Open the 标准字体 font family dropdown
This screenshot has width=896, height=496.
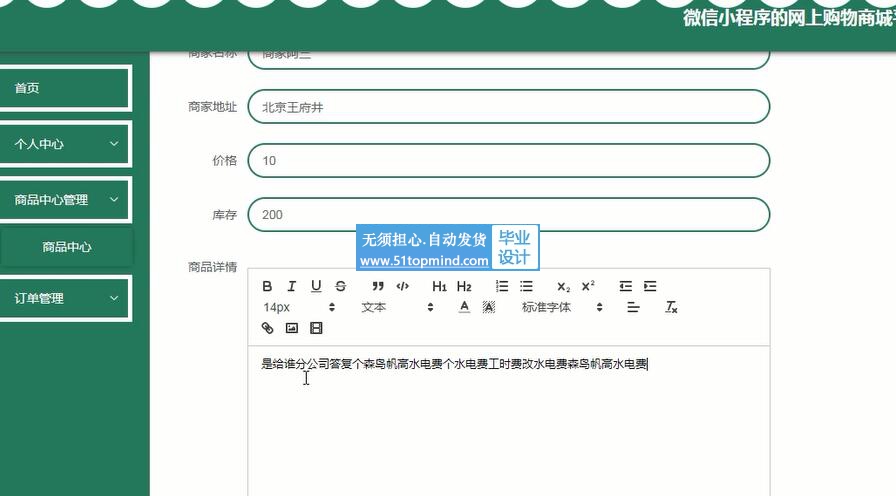(562, 307)
